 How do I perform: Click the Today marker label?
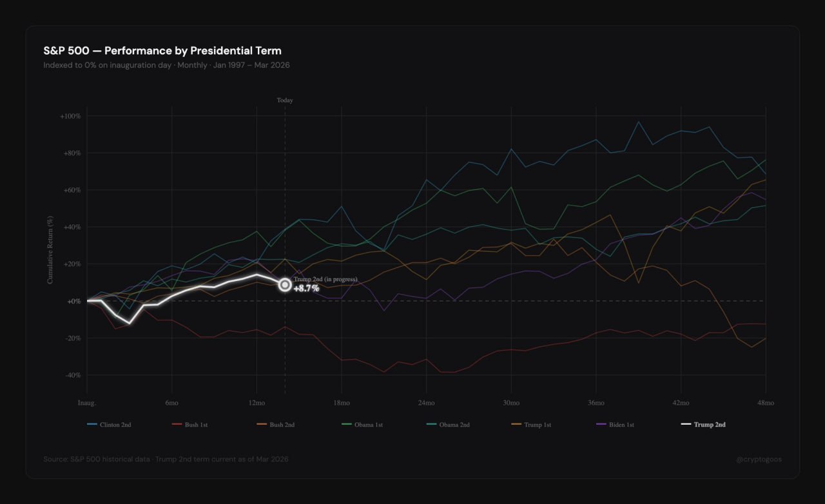[285, 101]
